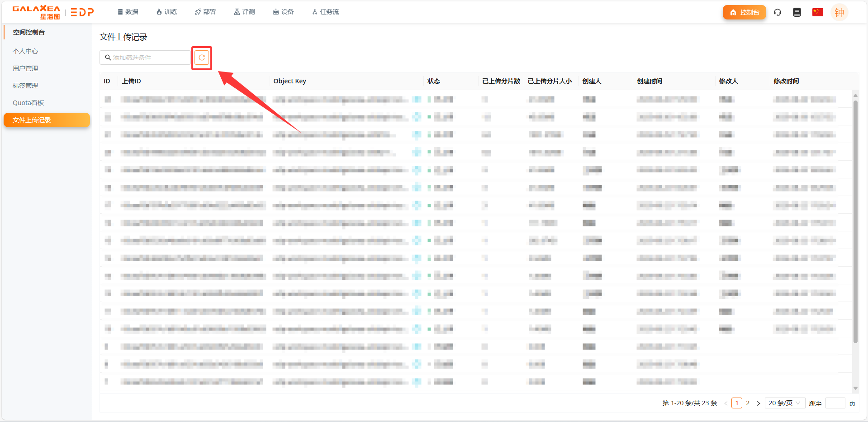Open the documentation book icon
Screen dimensions: 868x422
pos(797,12)
